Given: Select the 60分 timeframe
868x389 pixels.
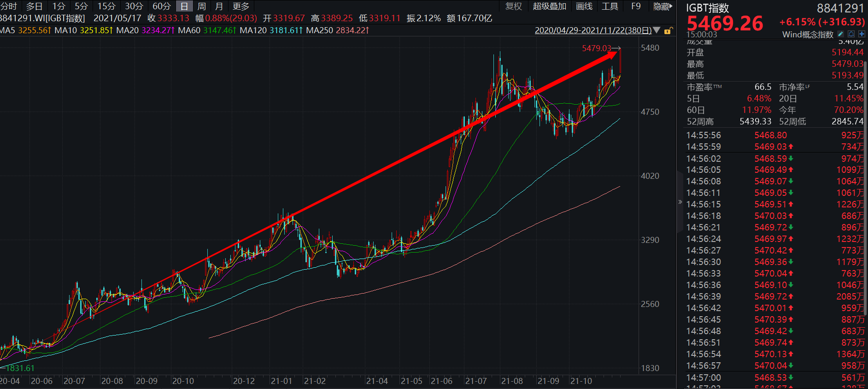Looking at the screenshot, I should click(161, 6).
